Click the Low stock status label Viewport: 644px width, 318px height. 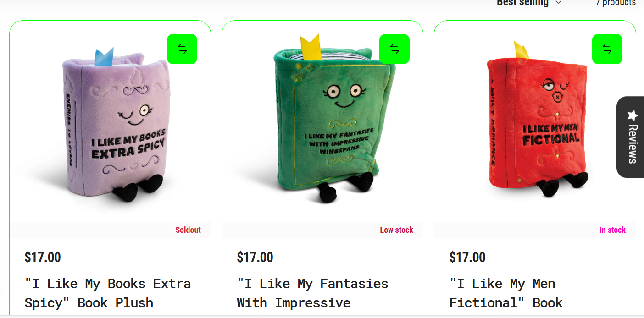point(396,230)
